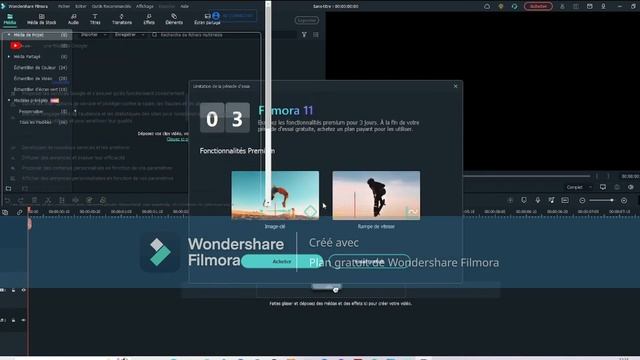Image resolution: width=640 pixels, height=360 pixels.
Task: Click the fullscreen monitor icon under preview
Action: 603,187
